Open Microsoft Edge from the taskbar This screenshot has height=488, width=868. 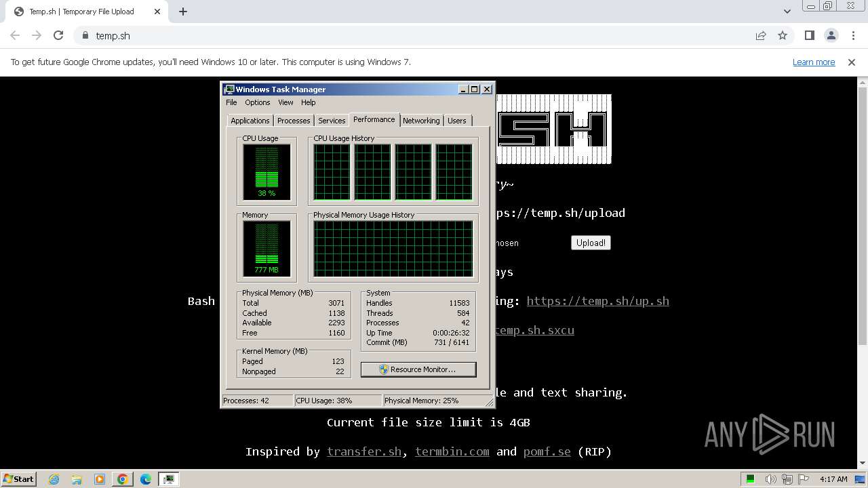(146, 479)
